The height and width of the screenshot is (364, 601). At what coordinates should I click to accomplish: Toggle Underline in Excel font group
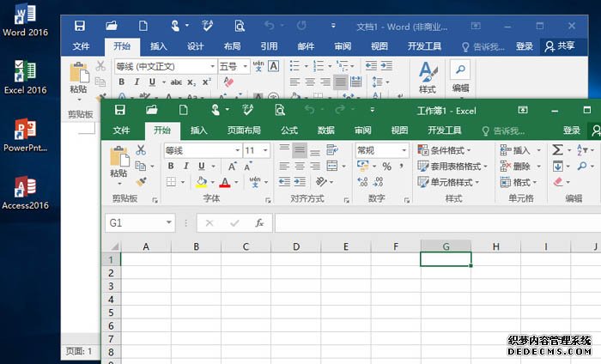(x=202, y=166)
